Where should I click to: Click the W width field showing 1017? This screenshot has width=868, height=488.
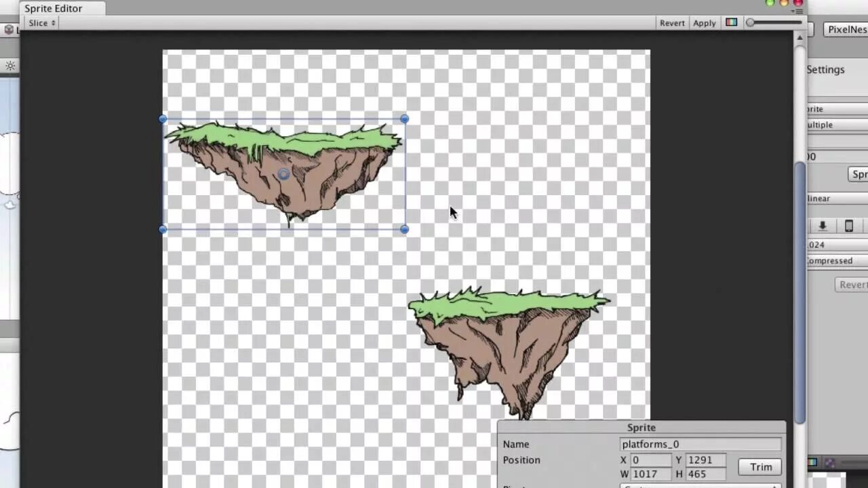pos(651,474)
